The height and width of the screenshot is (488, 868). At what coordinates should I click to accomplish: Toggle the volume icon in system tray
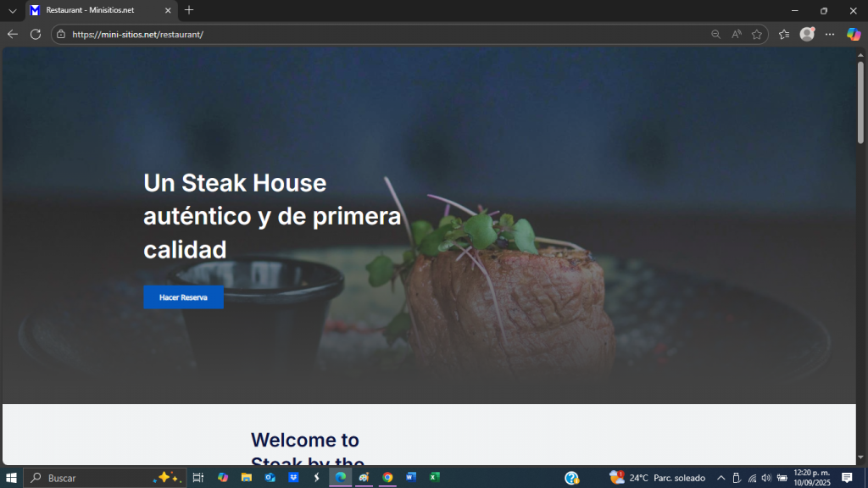pos(766,478)
